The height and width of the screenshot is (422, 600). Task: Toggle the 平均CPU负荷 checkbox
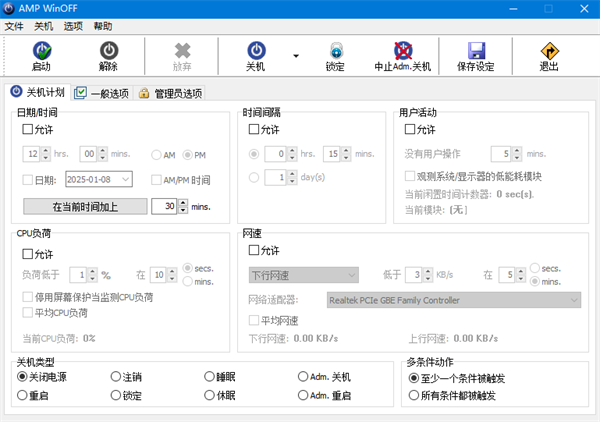tap(28, 313)
